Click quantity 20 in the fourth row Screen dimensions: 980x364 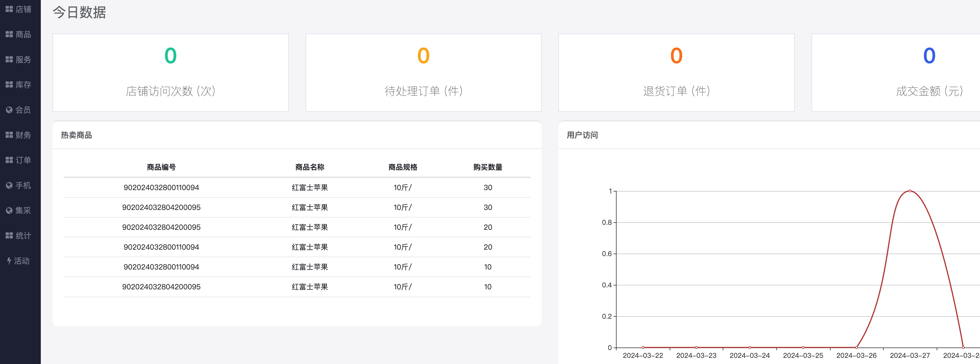coord(488,247)
